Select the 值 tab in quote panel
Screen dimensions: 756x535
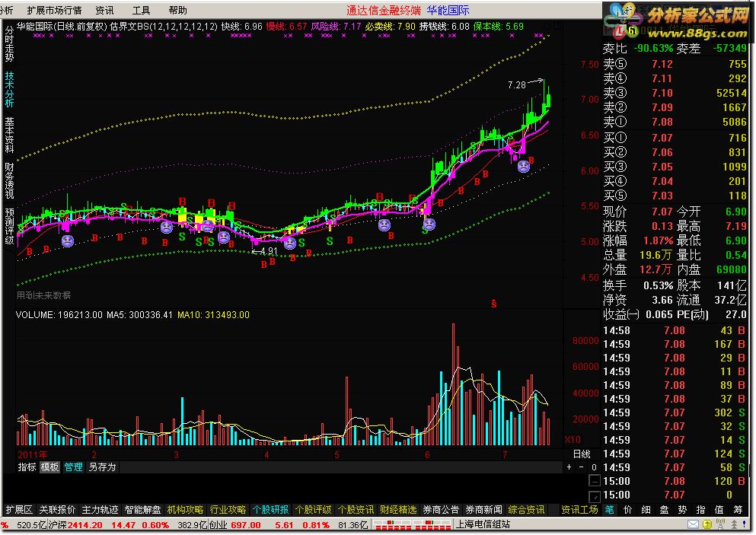(x=719, y=510)
